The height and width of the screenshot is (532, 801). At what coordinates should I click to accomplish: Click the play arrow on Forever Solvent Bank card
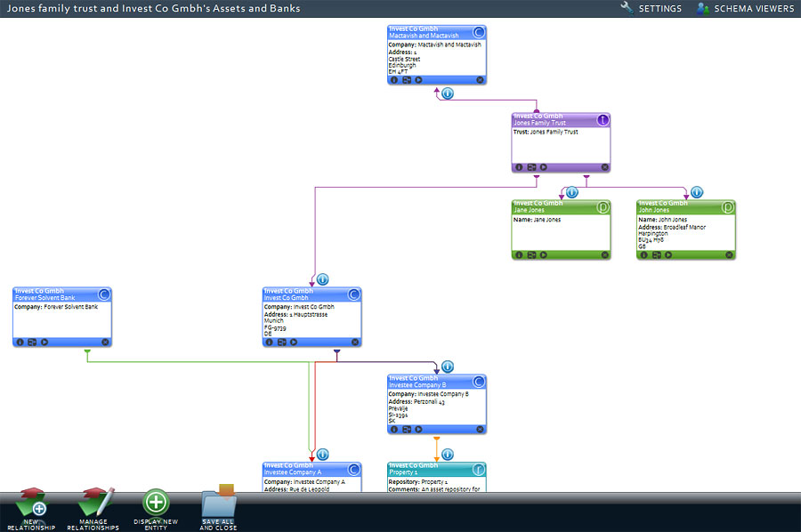click(x=44, y=343)
